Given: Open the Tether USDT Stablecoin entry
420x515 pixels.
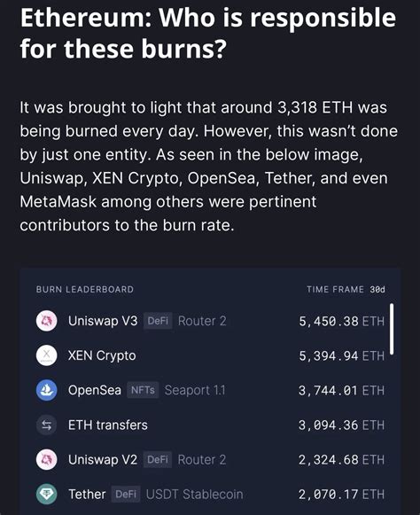Looking at the screenshot, I should [210, 494].
